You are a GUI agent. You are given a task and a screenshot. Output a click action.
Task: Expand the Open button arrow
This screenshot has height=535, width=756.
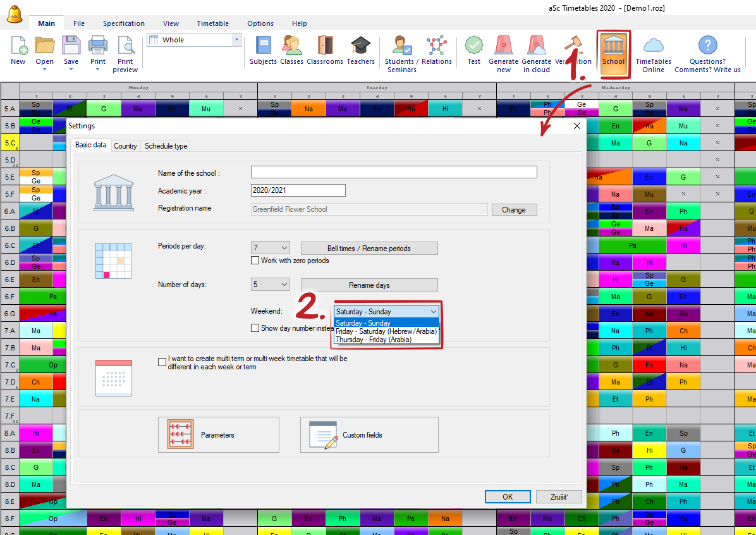(44, 70)
